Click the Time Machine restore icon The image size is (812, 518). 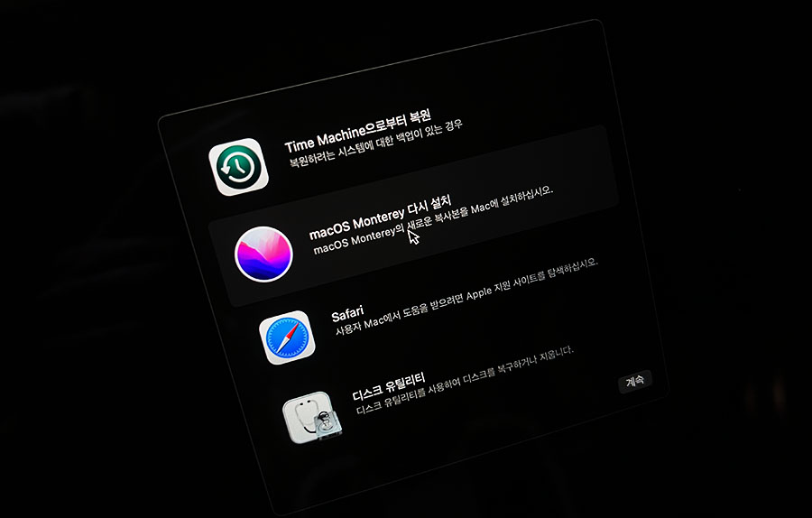238,167
